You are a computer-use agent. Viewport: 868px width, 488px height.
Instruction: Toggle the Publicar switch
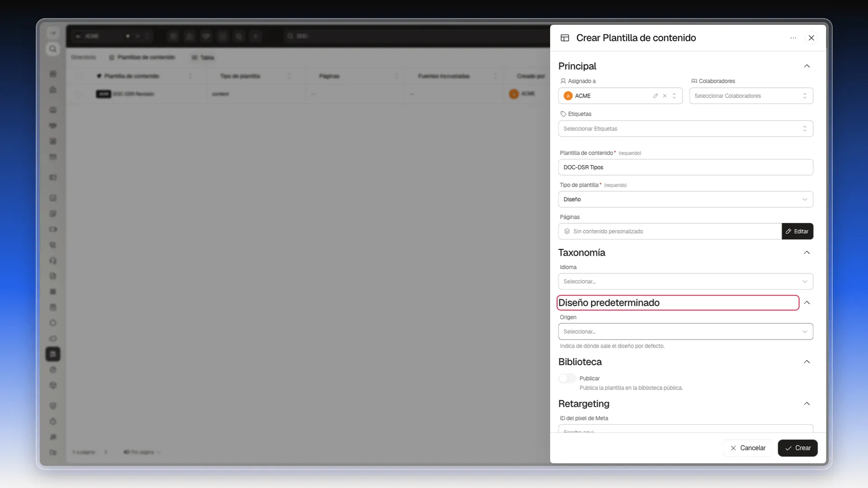(567, 378)
